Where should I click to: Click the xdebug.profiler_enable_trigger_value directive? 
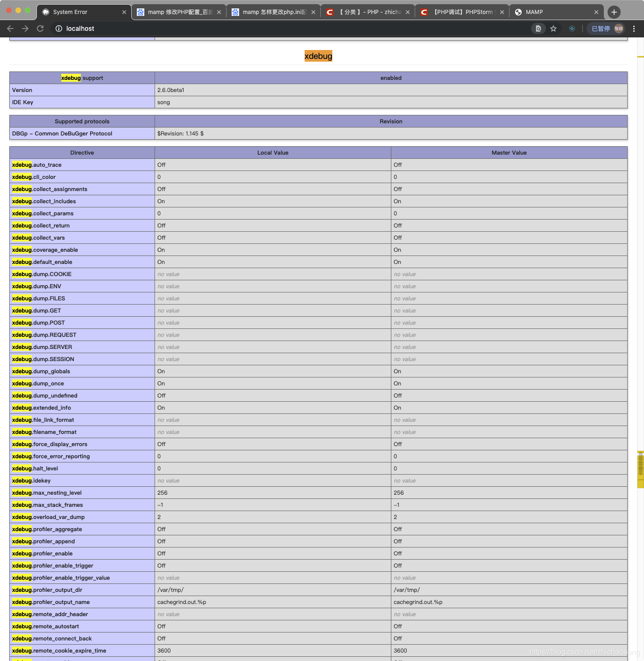click(x=61, y=578)
